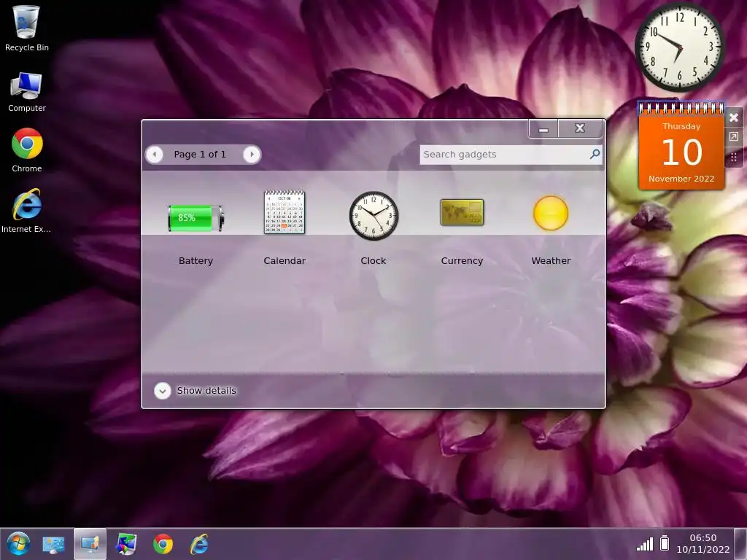Open the colorful personalization taskbar icon
This screenshot has height=560, width=747.
126,544
